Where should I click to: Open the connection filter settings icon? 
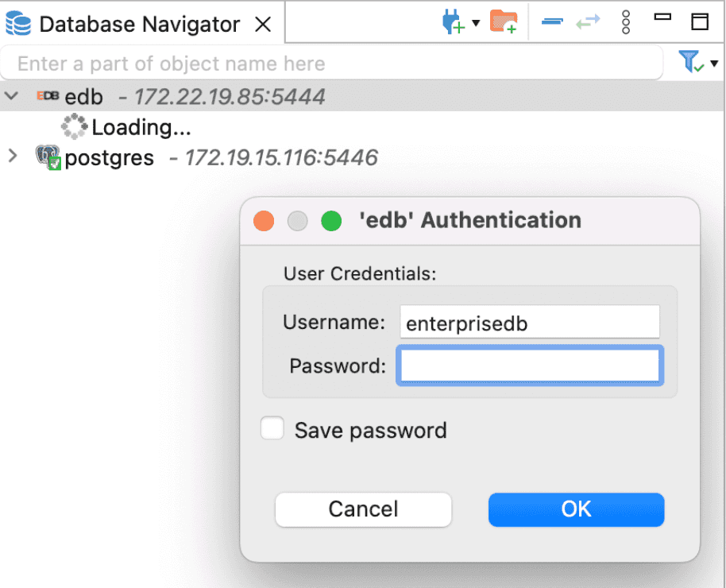point(690,63)
